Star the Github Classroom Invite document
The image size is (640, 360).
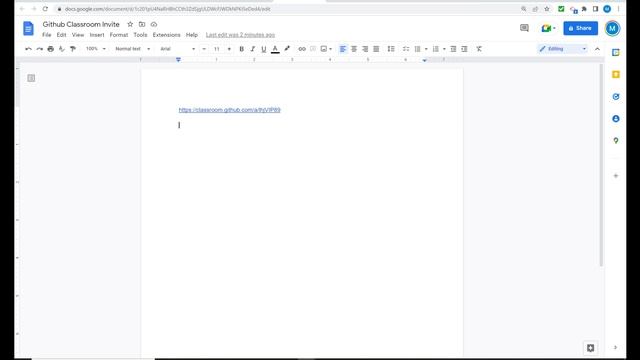pos(130,24)
